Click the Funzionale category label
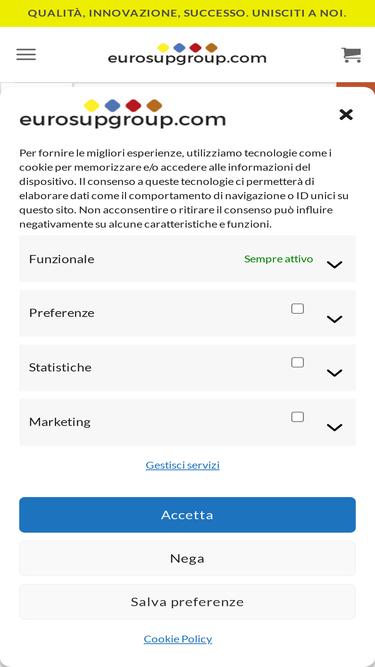 [62, 259]
